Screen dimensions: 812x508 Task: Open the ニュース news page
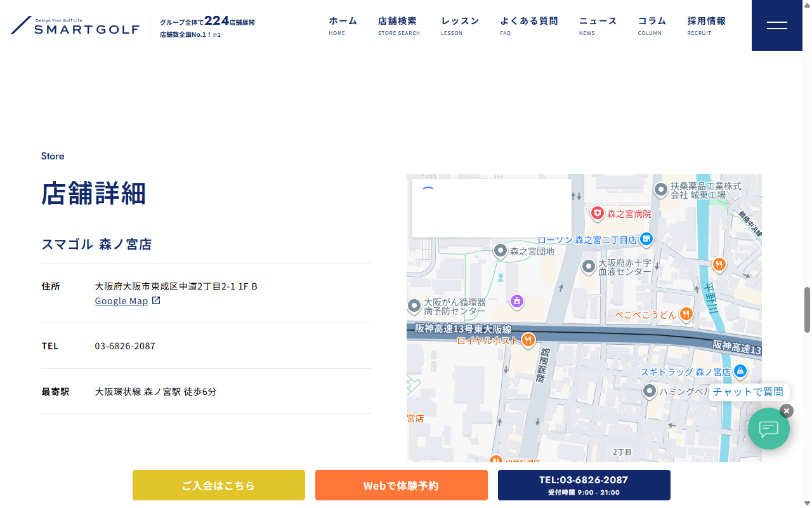598,25
